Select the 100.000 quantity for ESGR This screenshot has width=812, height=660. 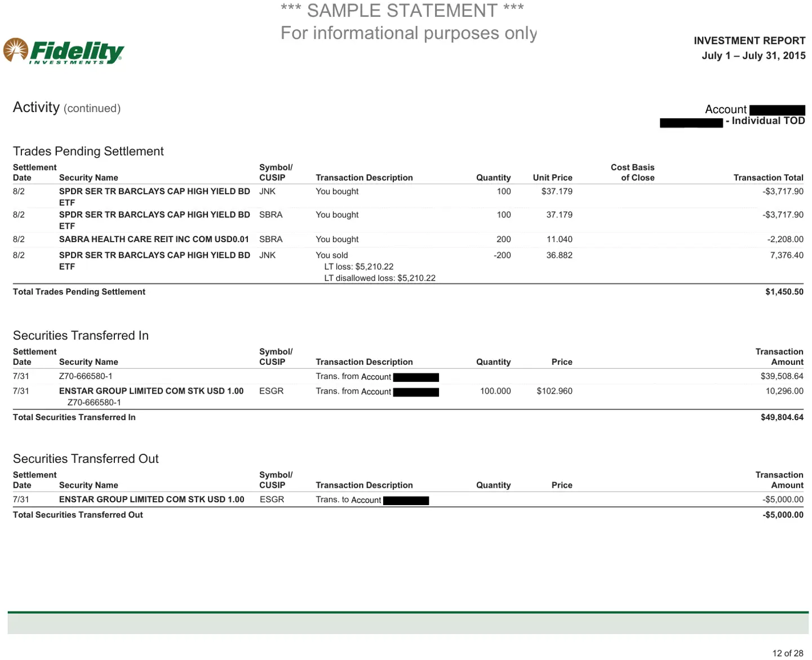(495, 391)
